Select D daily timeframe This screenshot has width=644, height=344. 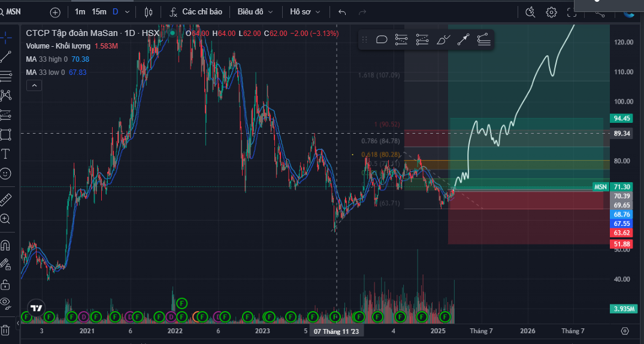click(x=116, y=12)
